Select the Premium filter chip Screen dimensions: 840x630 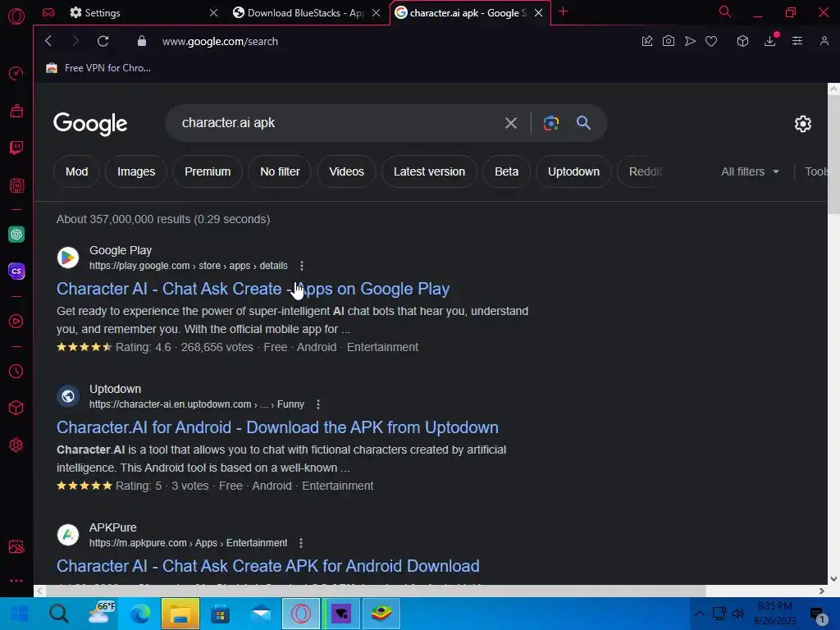pos(208,171)
